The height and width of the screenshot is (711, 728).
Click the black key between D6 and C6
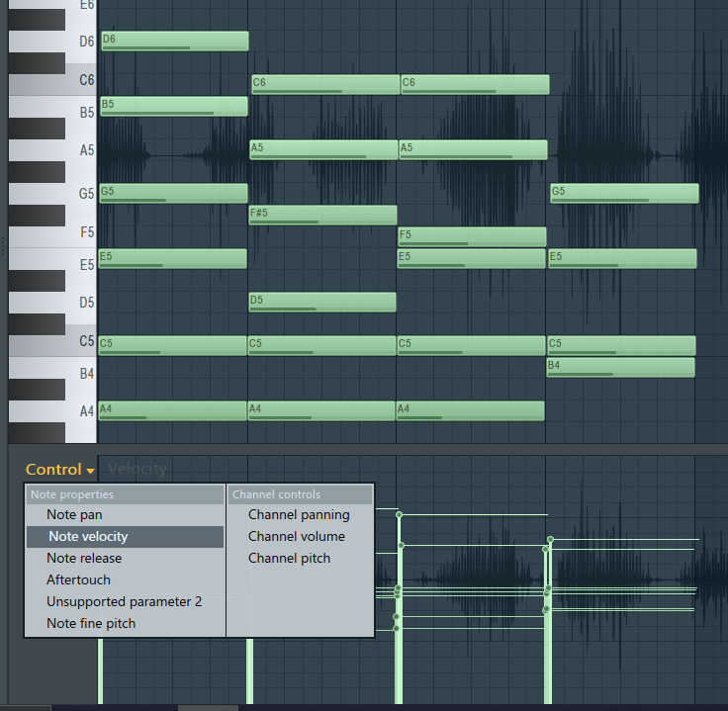point(37,63)
